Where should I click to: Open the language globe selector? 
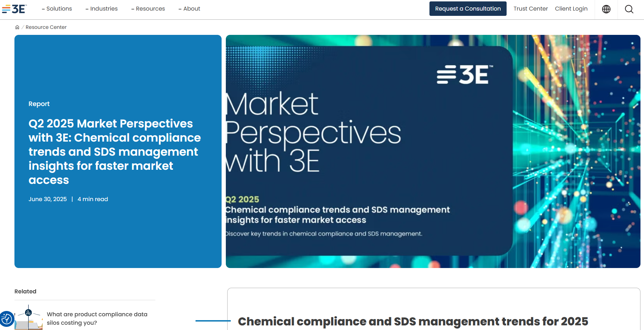pos(606,9)
